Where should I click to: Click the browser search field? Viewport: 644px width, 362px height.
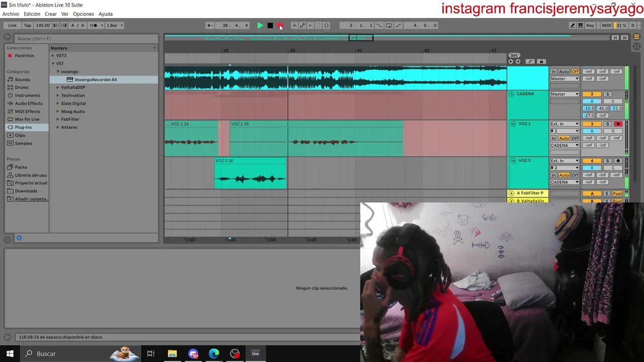click(x=86, y=38)
